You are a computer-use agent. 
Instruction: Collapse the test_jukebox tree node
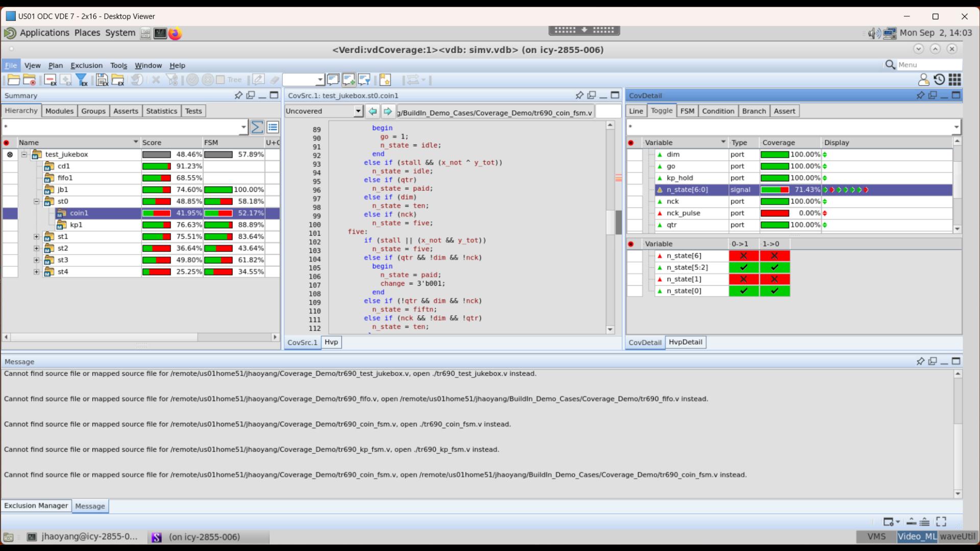coord(24,154)
